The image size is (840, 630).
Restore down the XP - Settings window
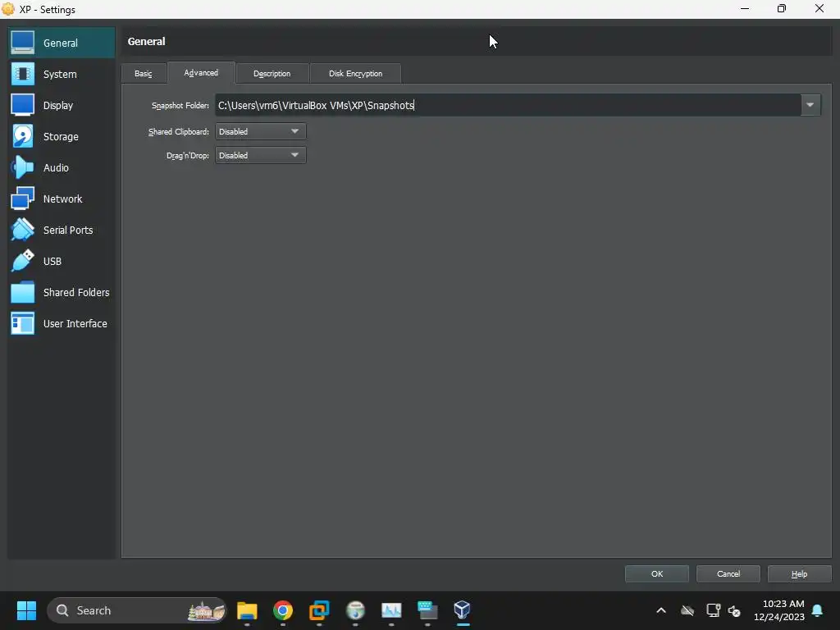[782, 8]
